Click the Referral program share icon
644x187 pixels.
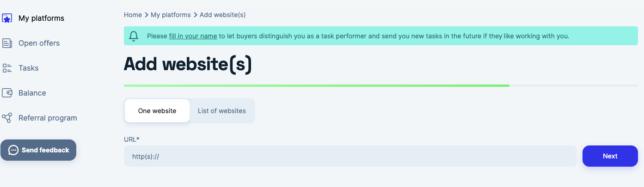click(x=7, y=118)
